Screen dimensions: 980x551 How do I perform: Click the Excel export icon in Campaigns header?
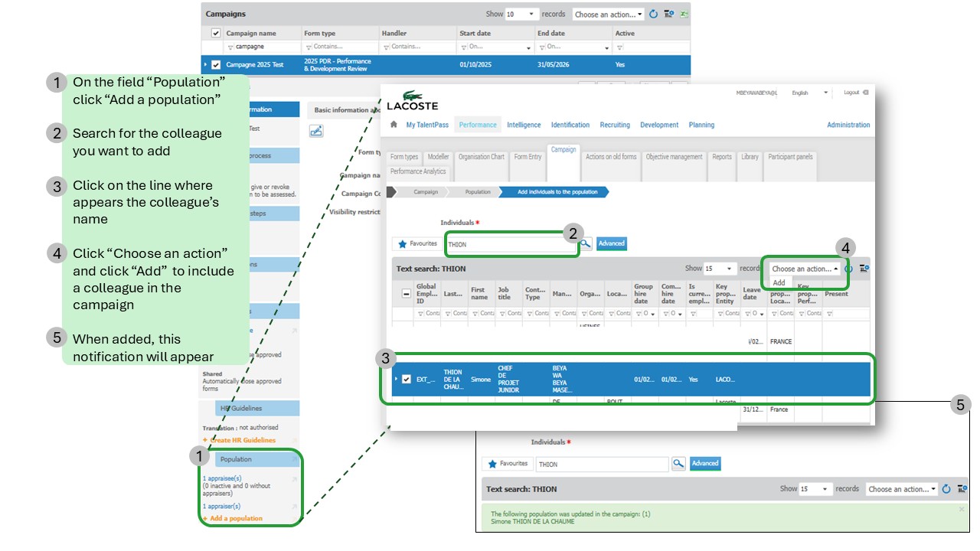click(684, 14)
